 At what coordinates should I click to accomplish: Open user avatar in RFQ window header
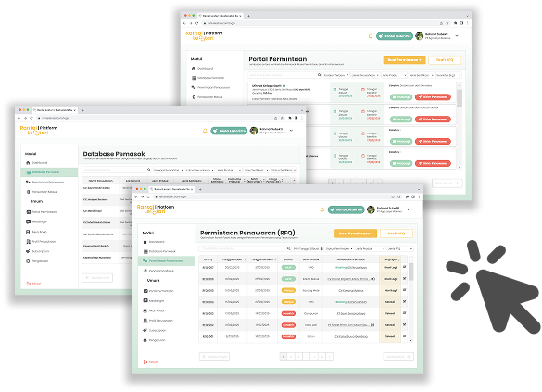click(371, 209)
